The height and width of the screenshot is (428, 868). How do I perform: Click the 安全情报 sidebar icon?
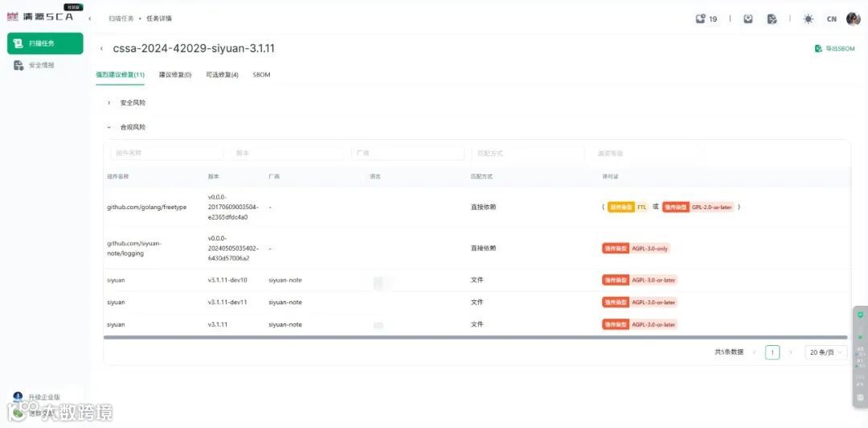[x=18, y=65]
